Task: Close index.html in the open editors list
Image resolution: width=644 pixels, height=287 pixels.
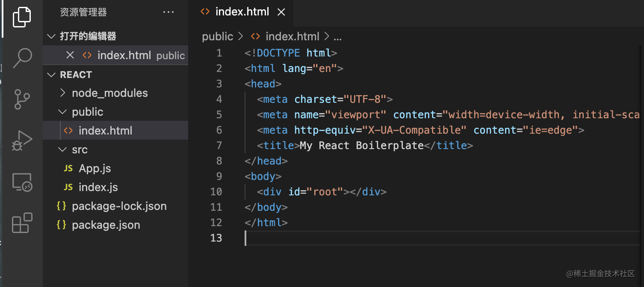Action: click(x=70, y=55)
